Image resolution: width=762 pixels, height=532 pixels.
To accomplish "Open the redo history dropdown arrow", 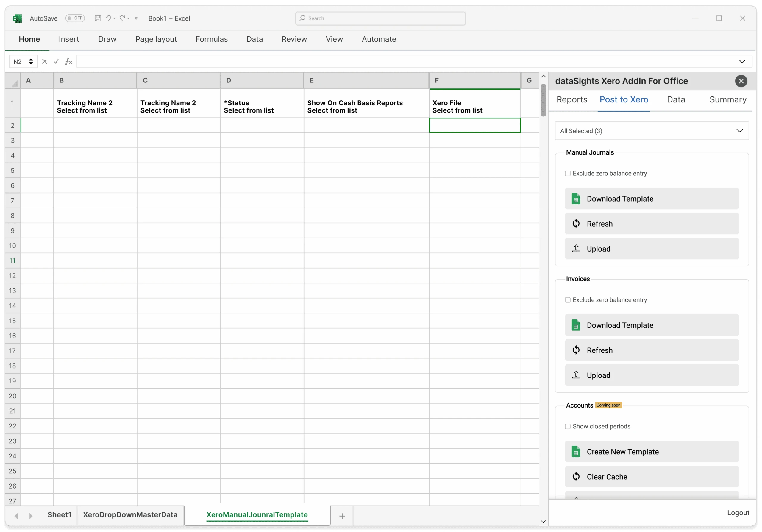I will 128,18.
